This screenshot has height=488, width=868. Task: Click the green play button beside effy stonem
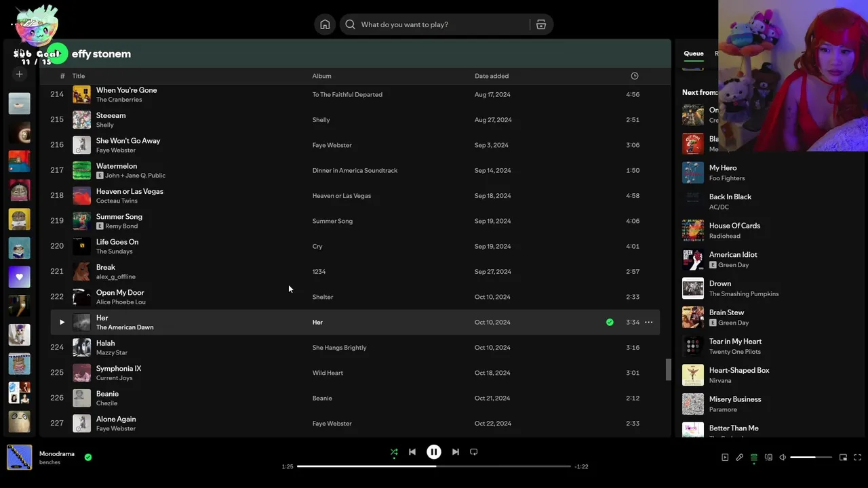[x=58, y=54]
